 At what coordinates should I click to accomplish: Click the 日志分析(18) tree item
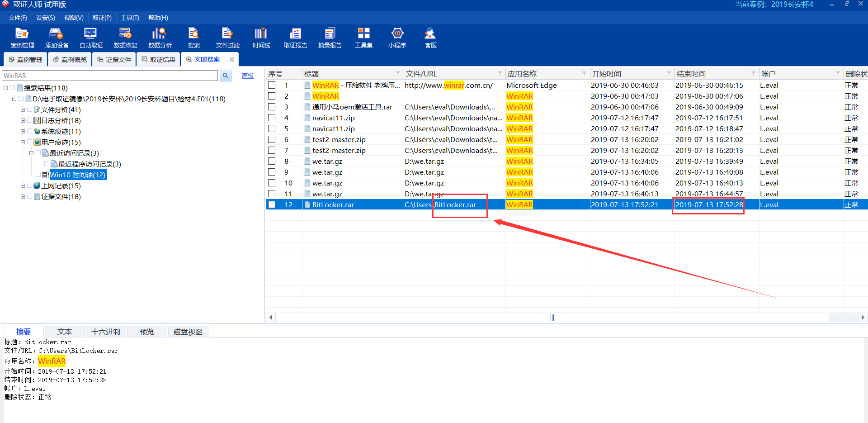pos(61,120)
